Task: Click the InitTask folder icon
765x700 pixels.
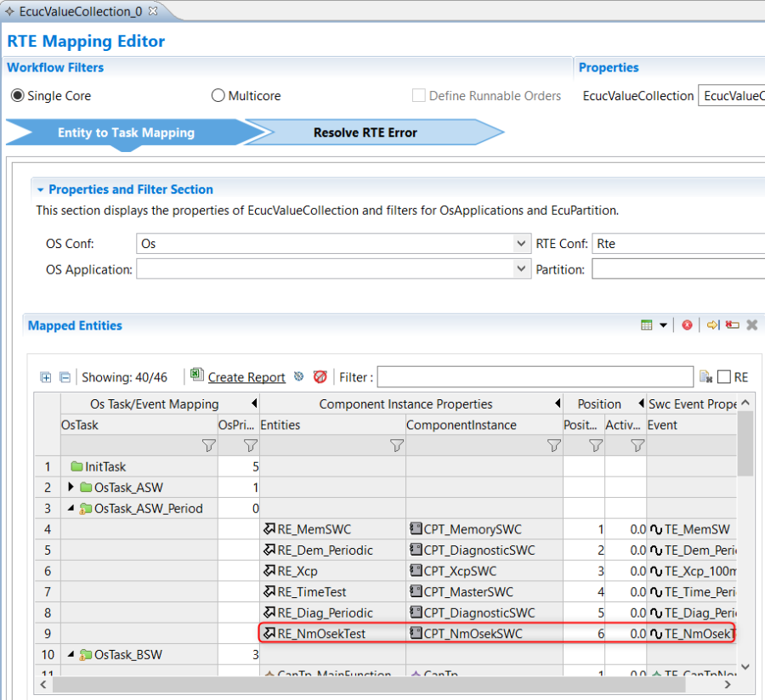Action: (76, 466)
